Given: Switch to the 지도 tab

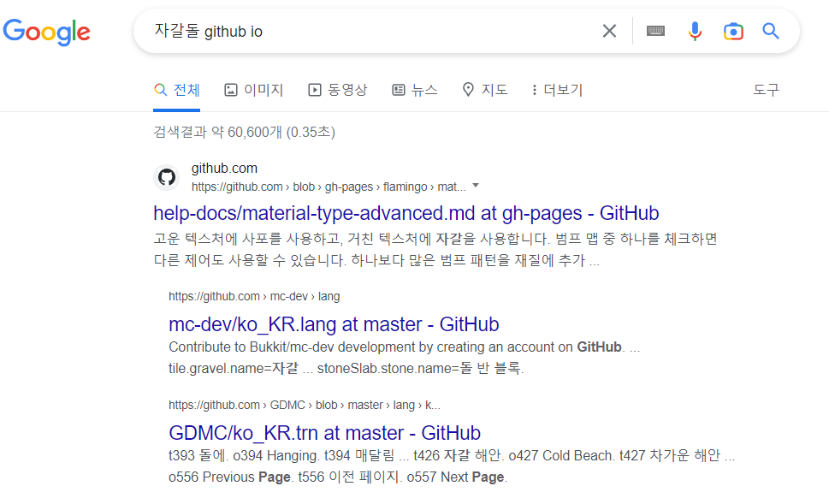Looking at the screenshot, I should click(485, 90).
